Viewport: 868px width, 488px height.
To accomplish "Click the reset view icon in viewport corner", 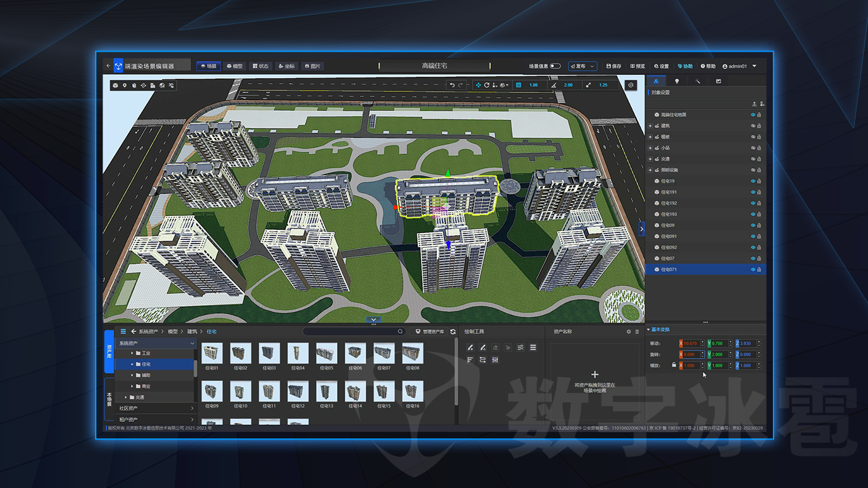I will pyautogui.click(x=631, y=85).
